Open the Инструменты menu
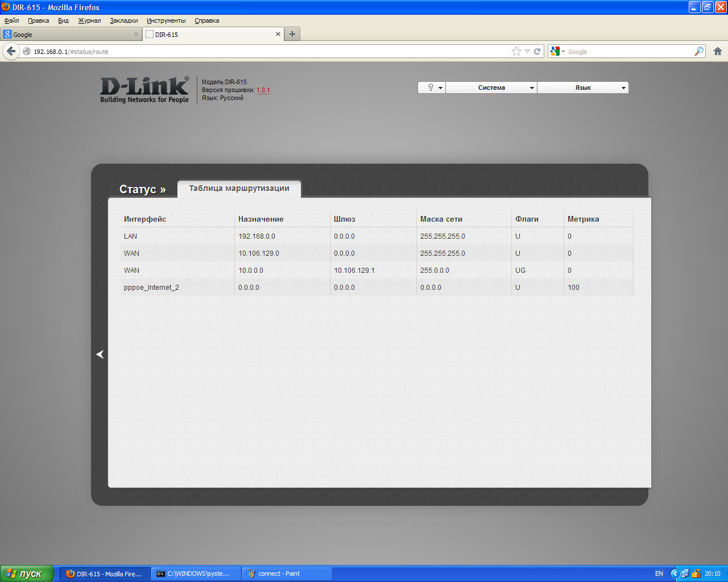Image resolution: width=728 pixels, height=582 pixels. point(166,20)
